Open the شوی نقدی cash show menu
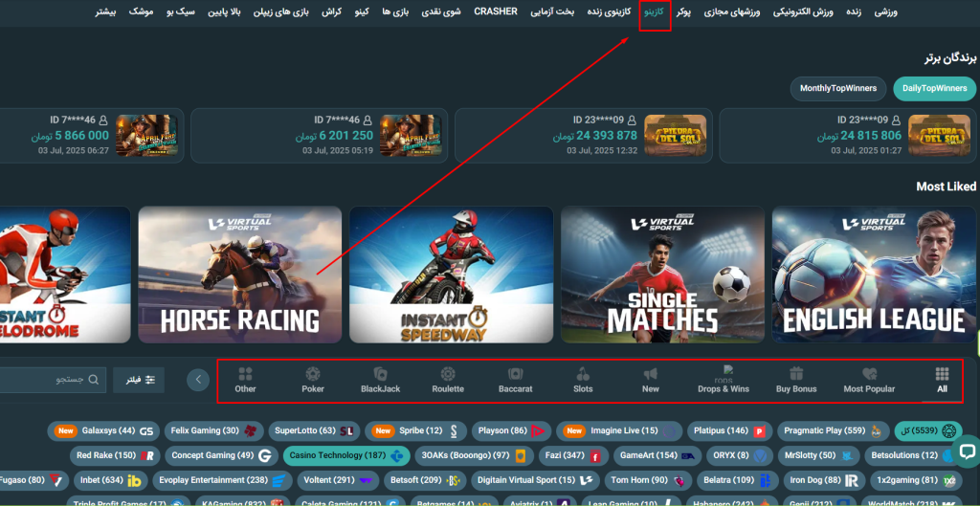 441,11
